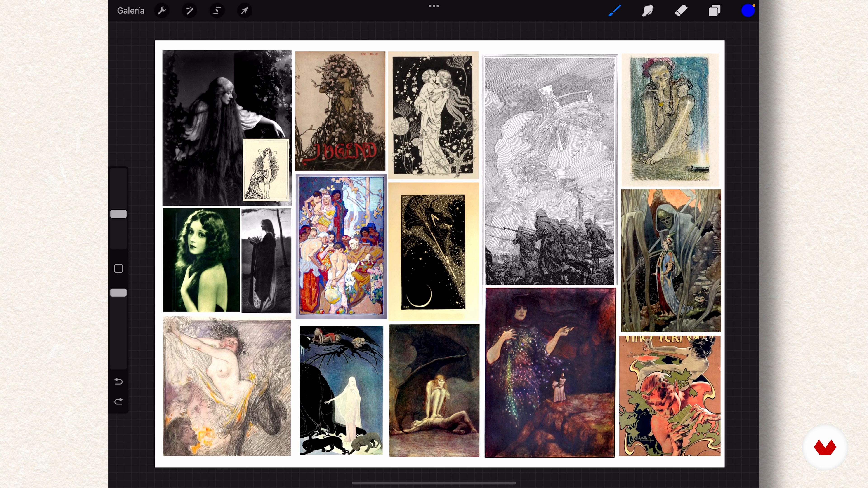Click the brush size slider handle
This screenshot has height=488, width=868.
pyautogui.click(x=119, y=214)
